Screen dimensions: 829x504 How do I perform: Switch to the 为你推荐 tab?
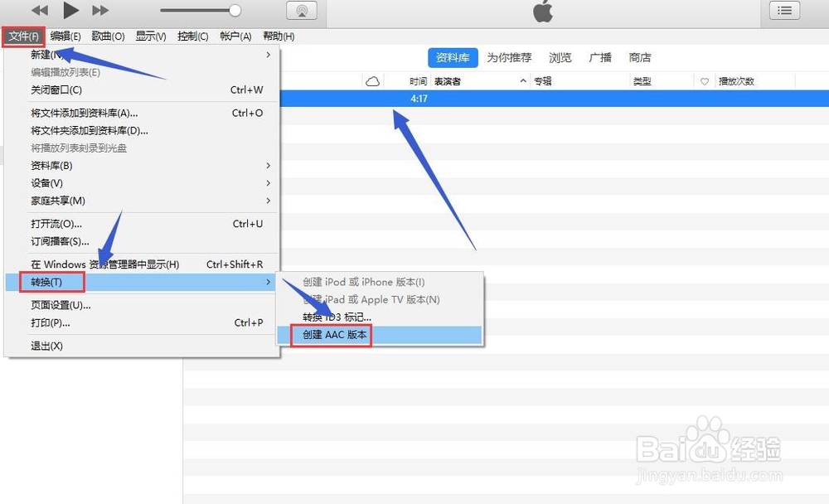pos(509,58)
